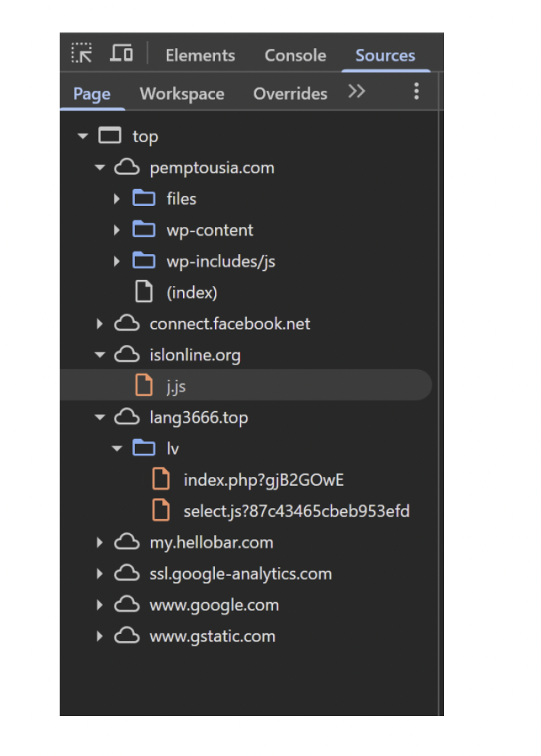541x756 pixels.
Task: Open the Workspace sub-tab
Action: (182, 94)
